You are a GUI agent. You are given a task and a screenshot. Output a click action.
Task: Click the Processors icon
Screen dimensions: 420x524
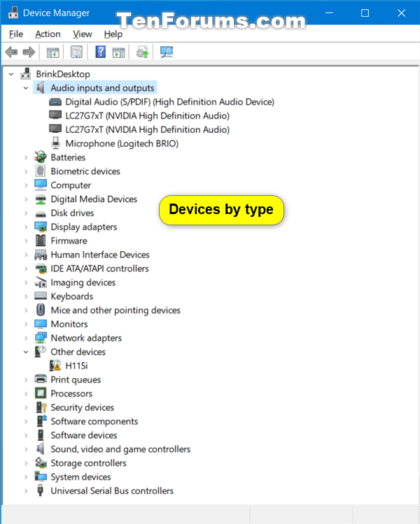(x=41, y=393)
